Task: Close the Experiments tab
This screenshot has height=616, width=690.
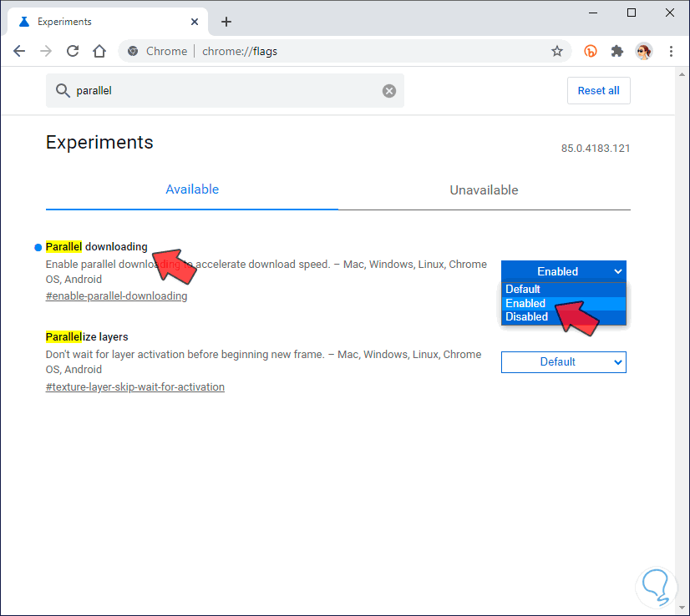Action: point(195,22)
